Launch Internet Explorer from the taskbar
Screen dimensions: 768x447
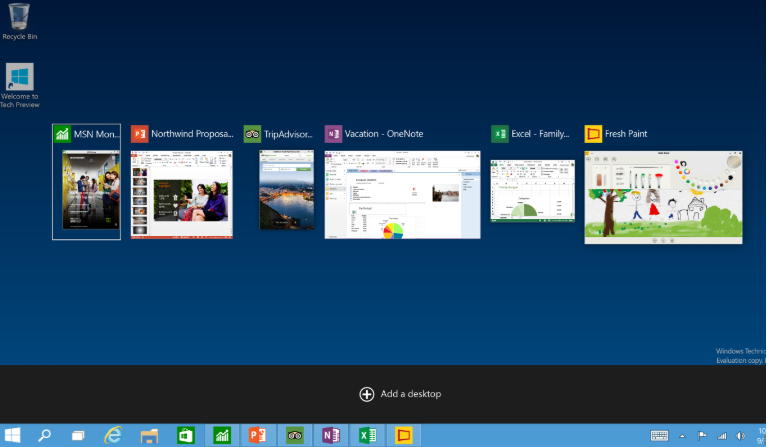click(114, 435)
